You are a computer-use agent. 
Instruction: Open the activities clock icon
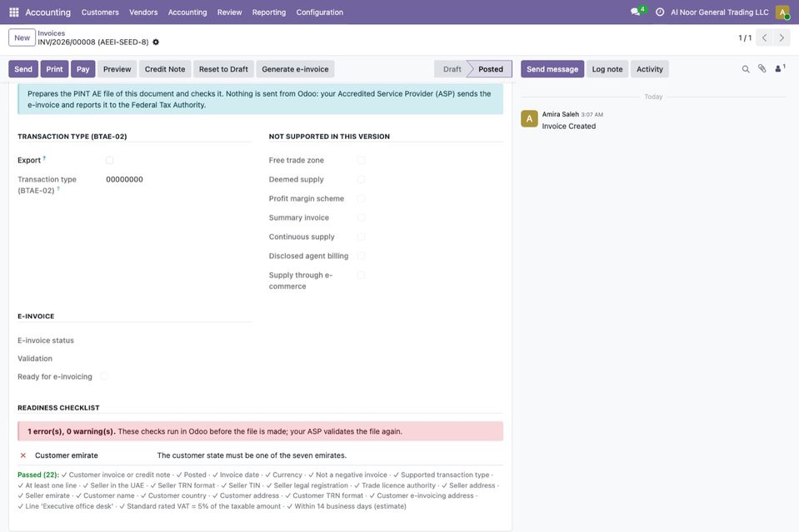[x=659, y=12]
